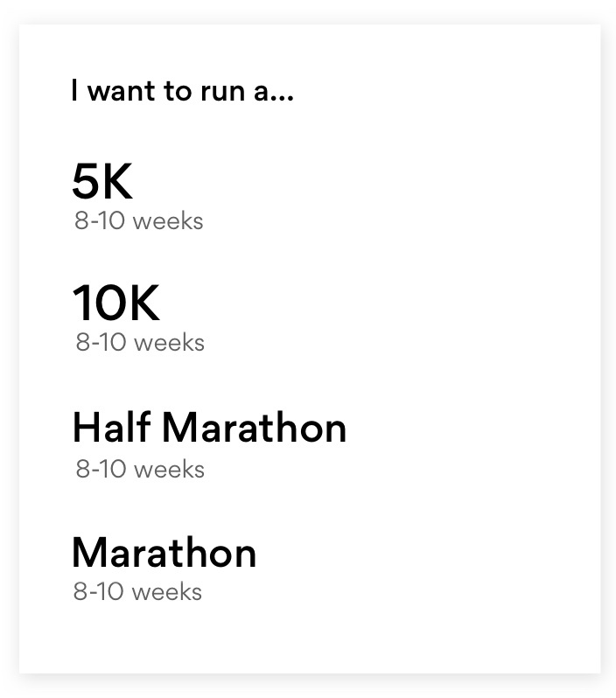Tap the 5K title text
This screenshot has width=616, height=698.
coord(102,181)
